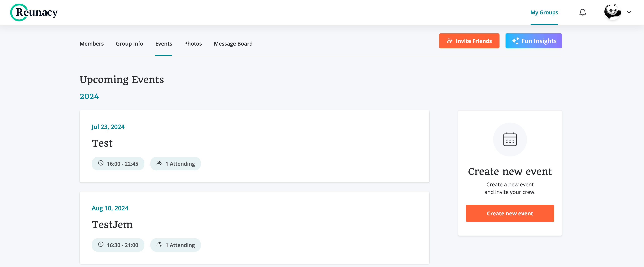The image size is (644, 267).
Task: Click the panda profile avatar
Action: [x=613, y=12]
